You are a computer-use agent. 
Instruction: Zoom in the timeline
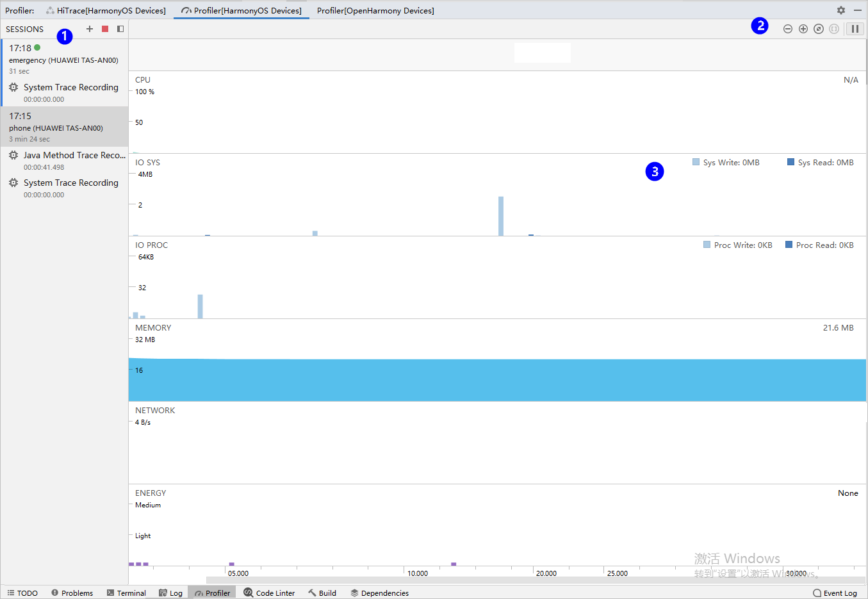click(x=803, y=29)
